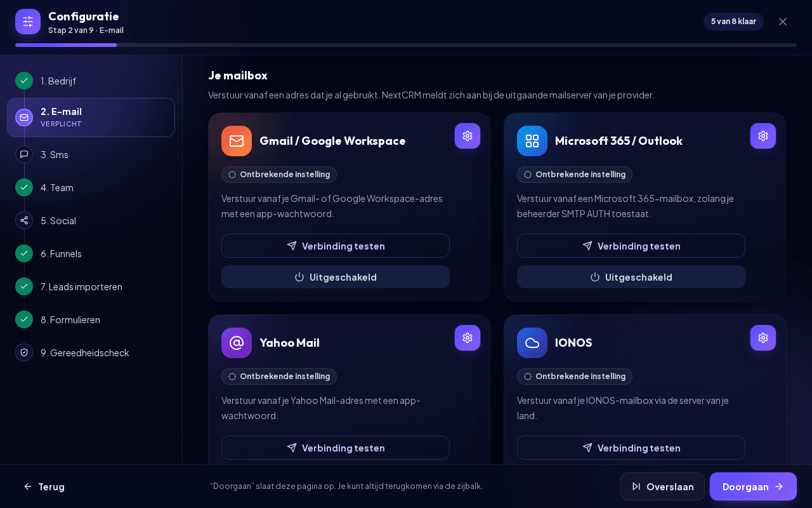Click the "Stap 2 van 9 · E-mail" subtitle
812x508 pixels.
tap(86, 30)
